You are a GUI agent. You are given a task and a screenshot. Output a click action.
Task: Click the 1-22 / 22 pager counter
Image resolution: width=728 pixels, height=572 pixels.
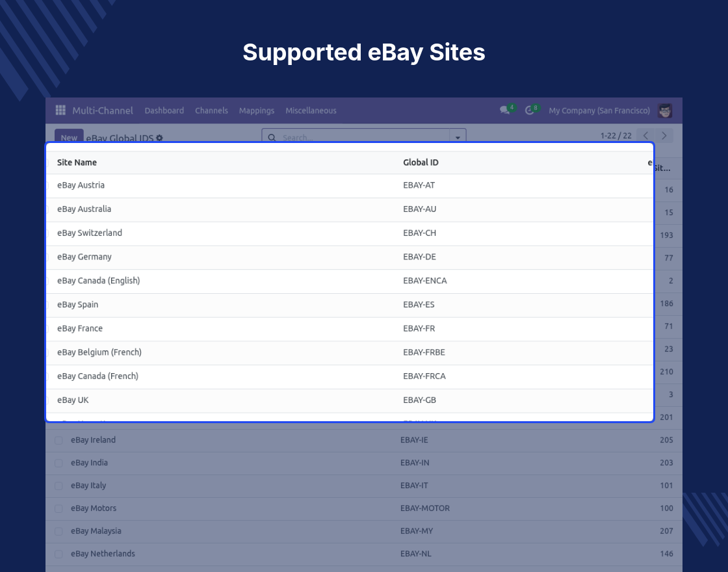click(616, 136)
